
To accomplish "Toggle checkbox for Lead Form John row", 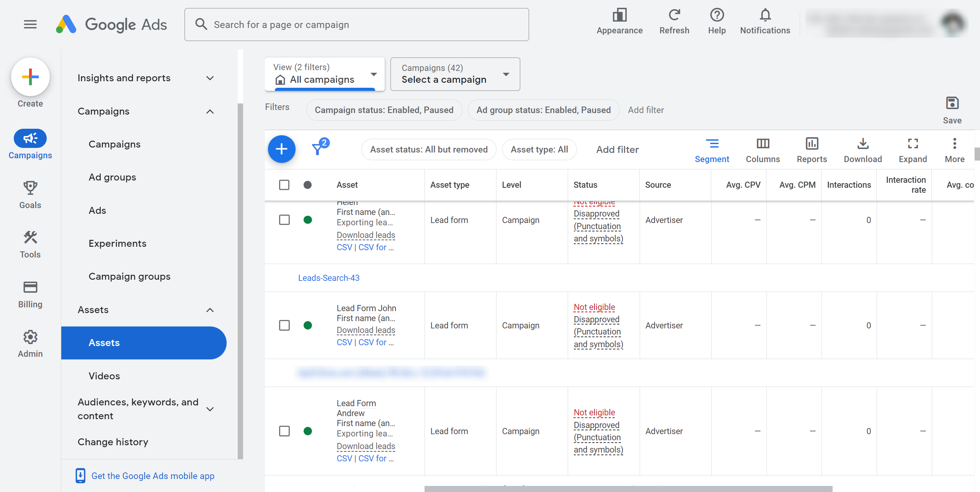I will coord(284,326).
